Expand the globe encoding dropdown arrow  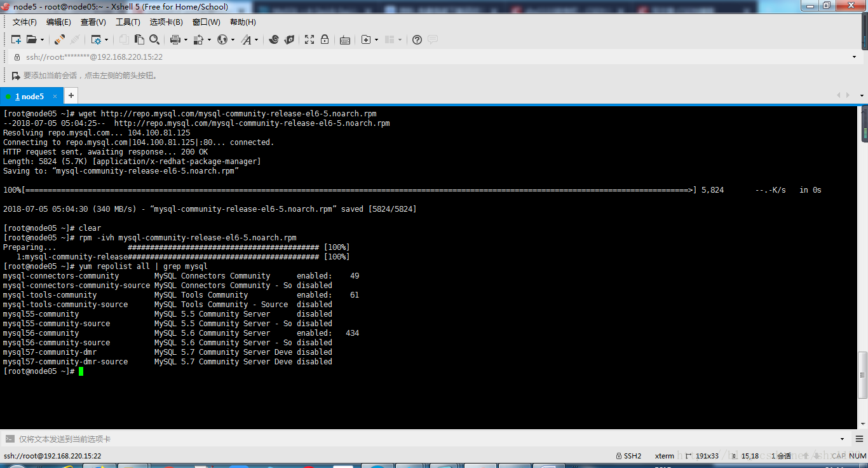tap(233, 39)
